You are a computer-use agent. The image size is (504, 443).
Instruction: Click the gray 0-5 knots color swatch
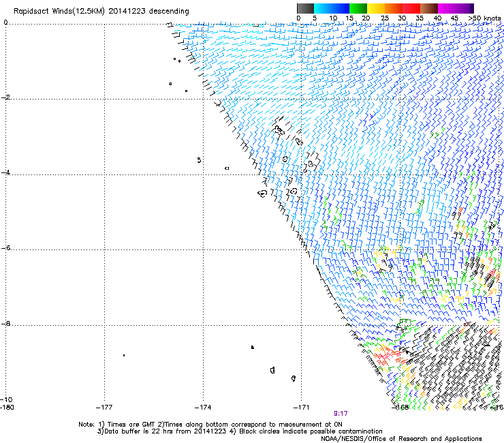[305, 8]
